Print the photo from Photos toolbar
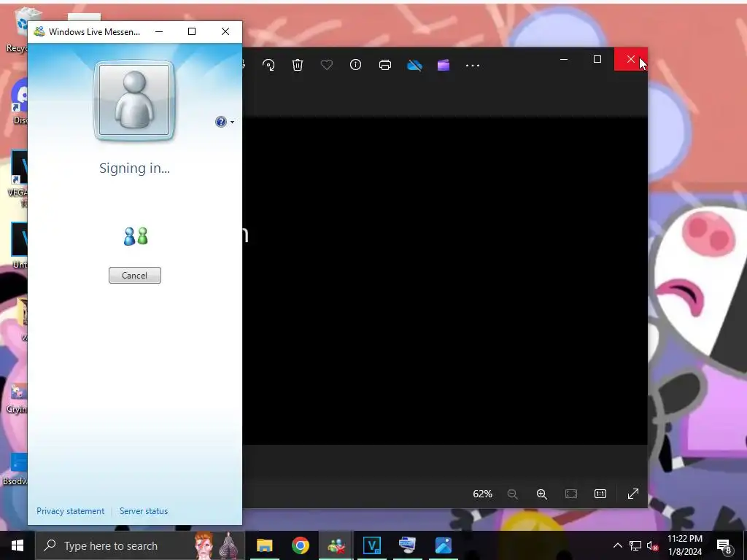The height and width of the screenshot is (560, 747). point(385,65)
